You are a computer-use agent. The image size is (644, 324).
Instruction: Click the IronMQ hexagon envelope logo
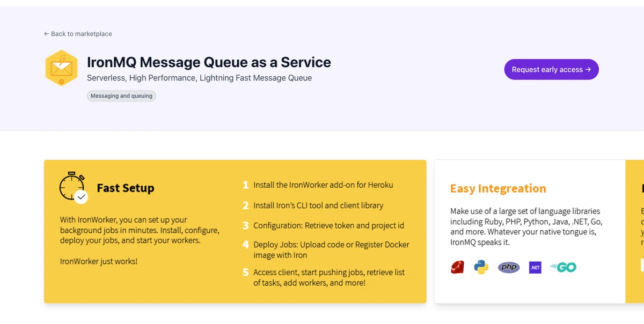62,68
